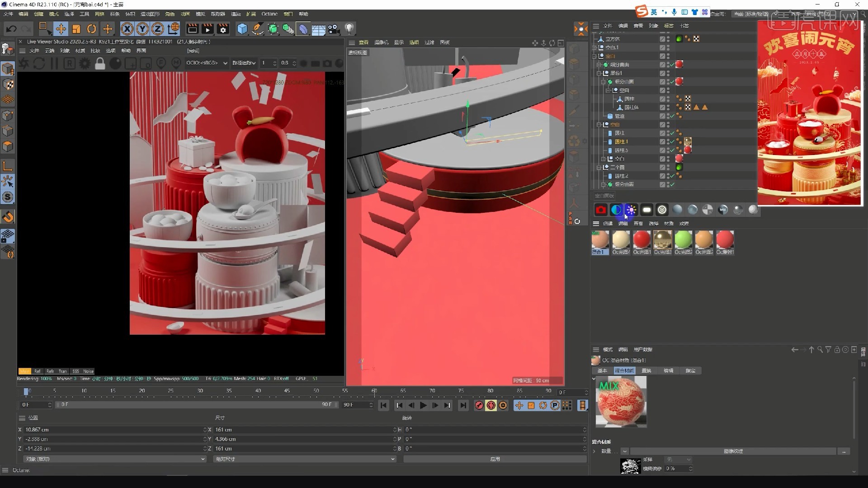The image size is (868, 488).
Task: Click Render to Picture Viewer icon
Action: coord(208,29)
